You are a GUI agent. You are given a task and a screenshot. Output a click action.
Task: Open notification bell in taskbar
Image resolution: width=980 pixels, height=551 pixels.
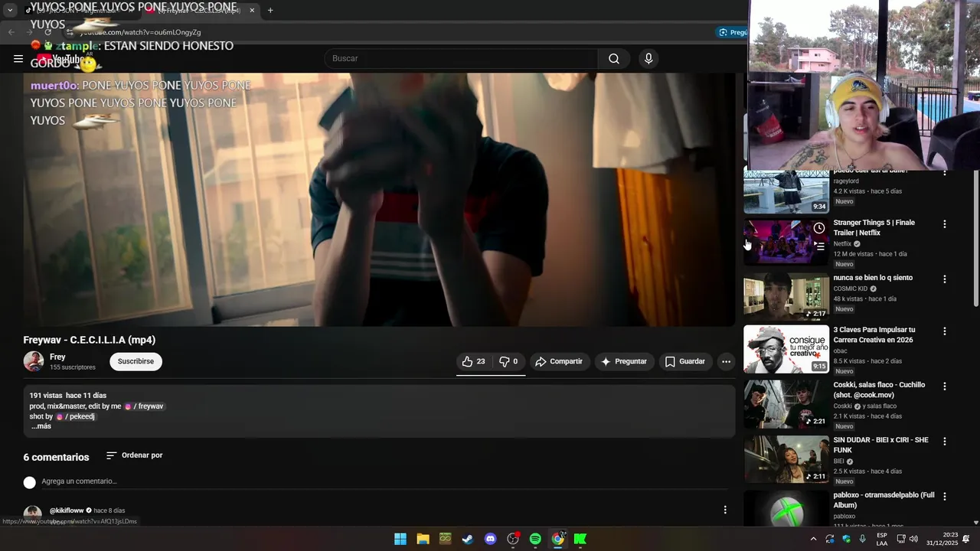[966, 540]
